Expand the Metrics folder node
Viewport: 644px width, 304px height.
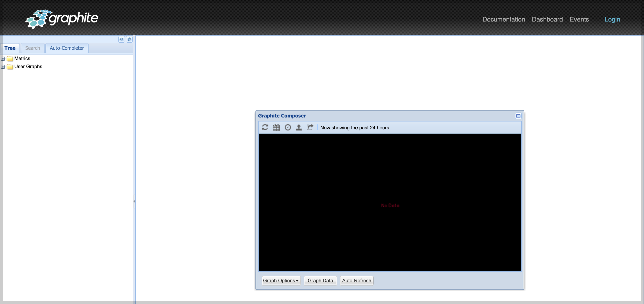(3, 59)
